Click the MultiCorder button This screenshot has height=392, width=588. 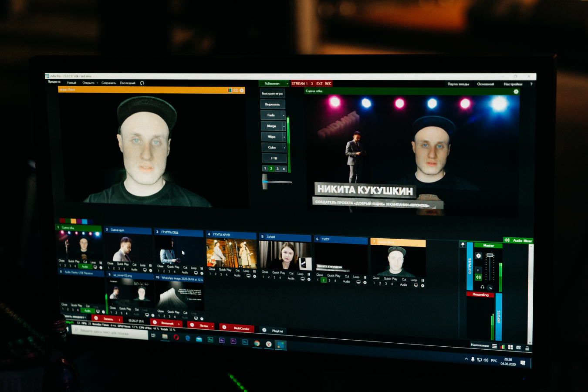click(241, 328)
